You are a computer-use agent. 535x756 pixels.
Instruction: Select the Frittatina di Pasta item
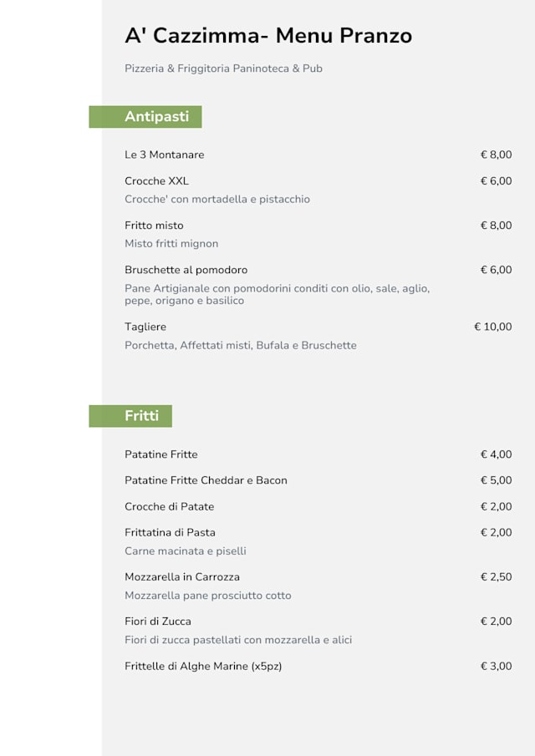pyautogui.click(x=170, y=532)
